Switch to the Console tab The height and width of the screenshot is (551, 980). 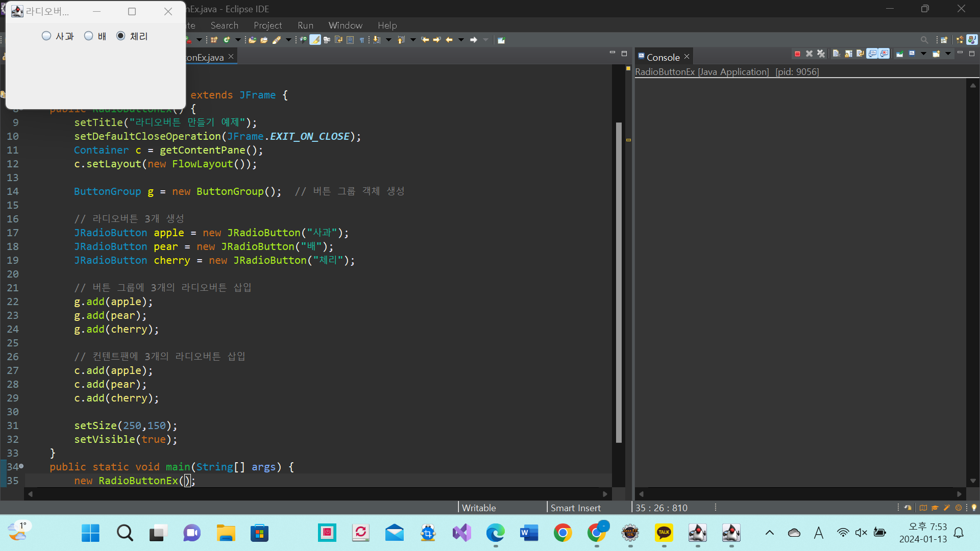663,57
